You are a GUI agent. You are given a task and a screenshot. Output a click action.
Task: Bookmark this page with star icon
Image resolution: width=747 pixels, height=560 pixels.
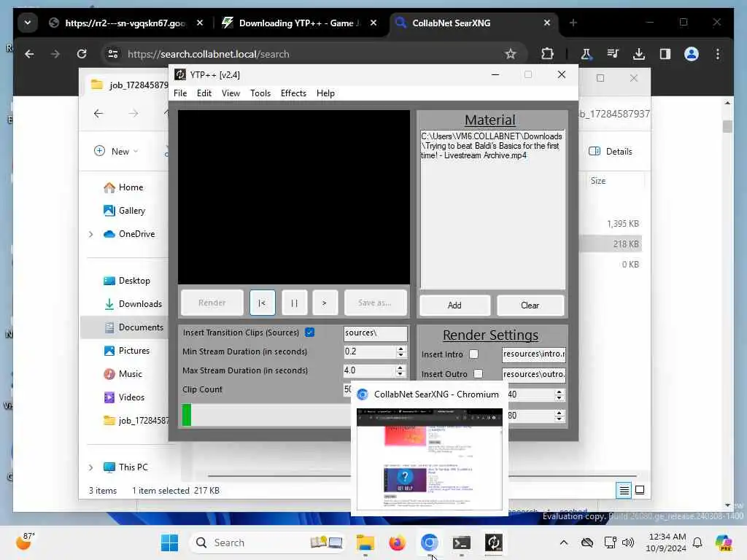click(511, 54)
